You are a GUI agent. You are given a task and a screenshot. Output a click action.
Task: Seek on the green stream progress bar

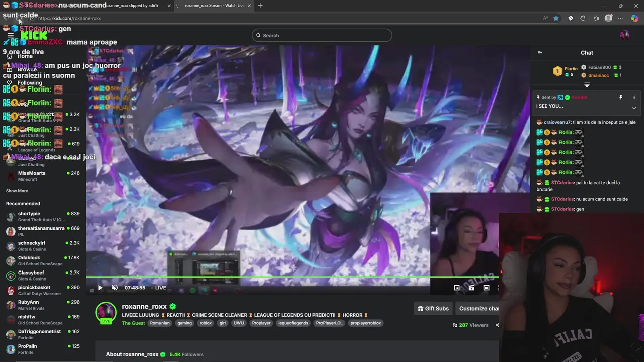point(292,277)
